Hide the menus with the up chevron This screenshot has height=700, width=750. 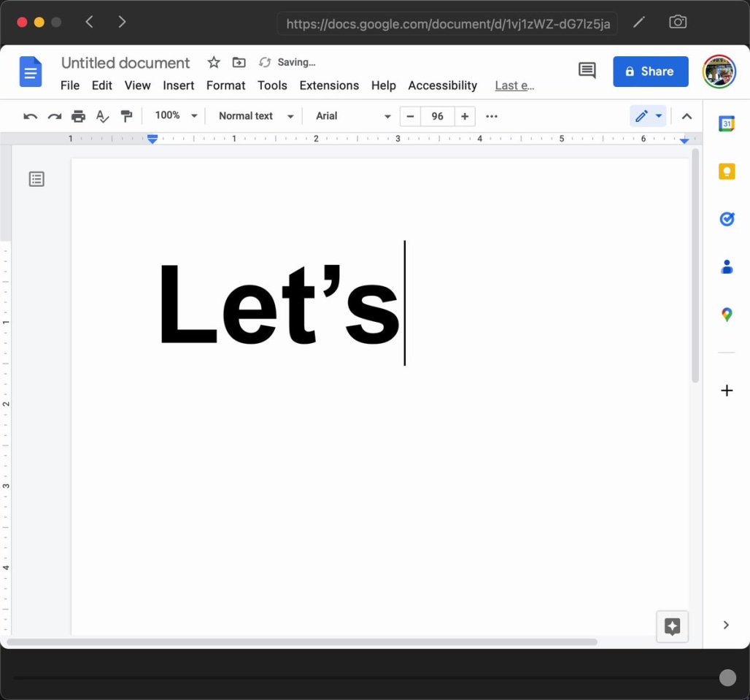point(686,116)
